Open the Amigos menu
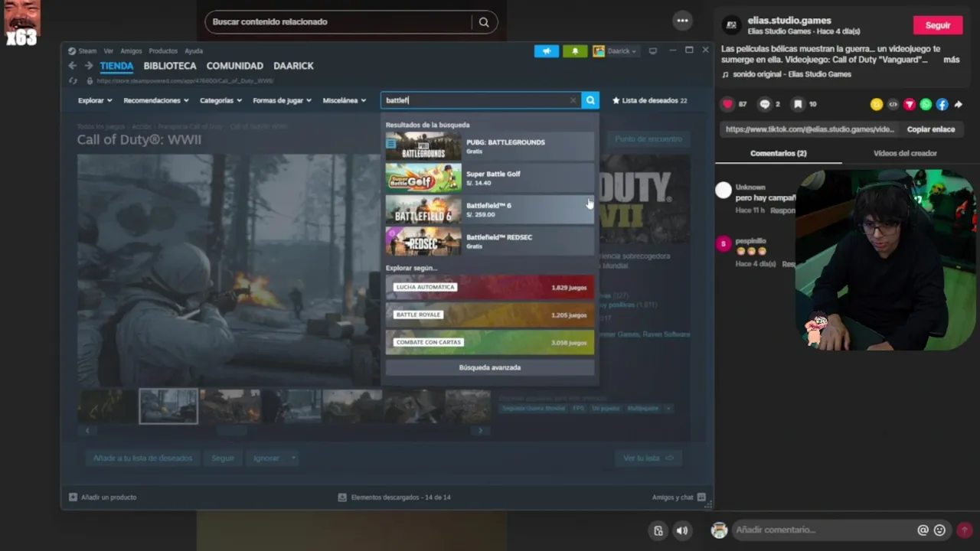This screenshot has height=551, width=980. coord(131,51)
